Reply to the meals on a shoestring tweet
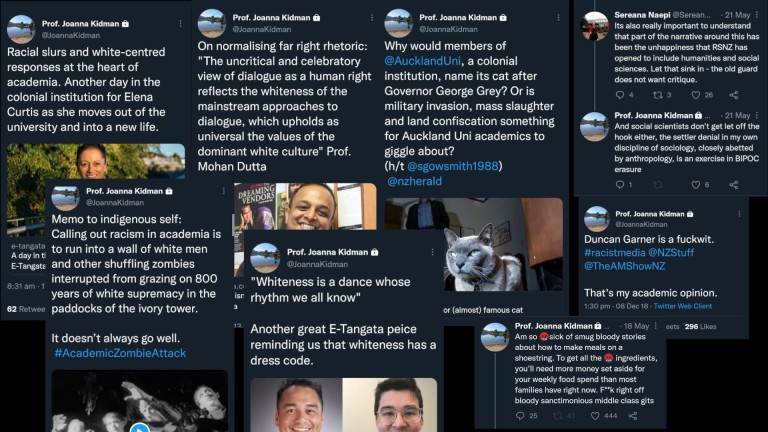The width and height of the screenshot is (768, 432). (x=520, y=416)
